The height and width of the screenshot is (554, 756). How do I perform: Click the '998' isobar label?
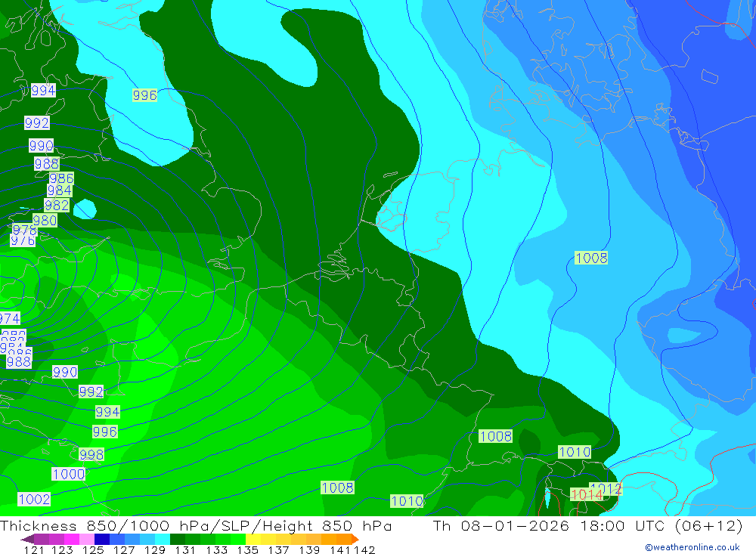pos(91,455)
